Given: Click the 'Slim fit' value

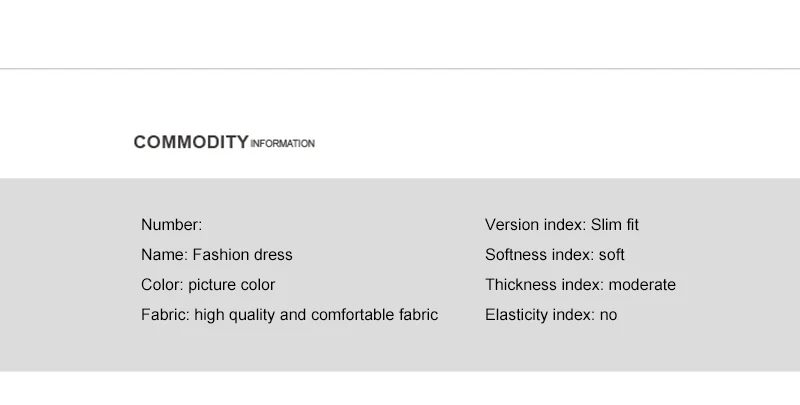Looking at the screenshot, I should pyautogui.click(x=615, y=224).
